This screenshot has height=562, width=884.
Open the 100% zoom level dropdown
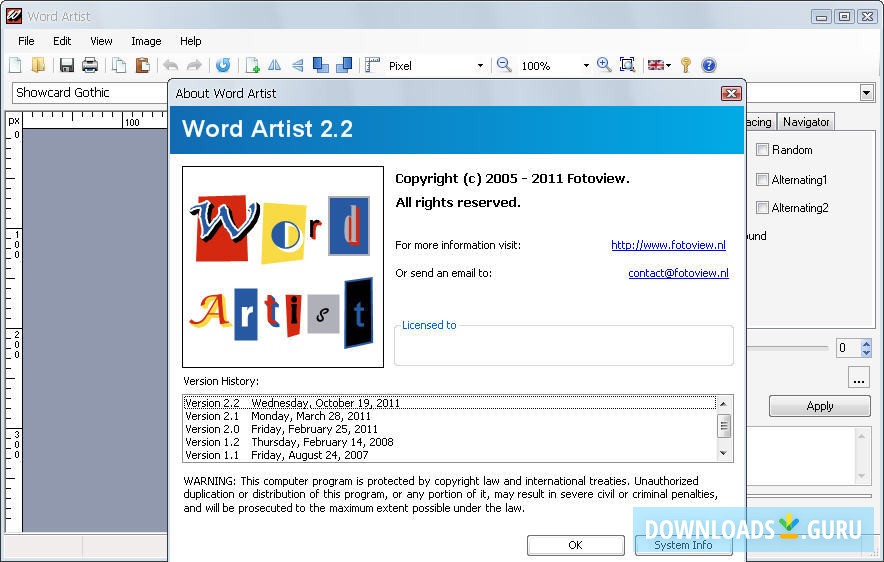click(x=585, y=66)
